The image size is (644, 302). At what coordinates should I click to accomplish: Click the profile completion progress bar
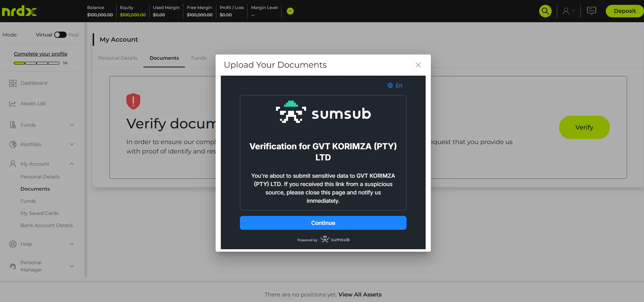36,63
